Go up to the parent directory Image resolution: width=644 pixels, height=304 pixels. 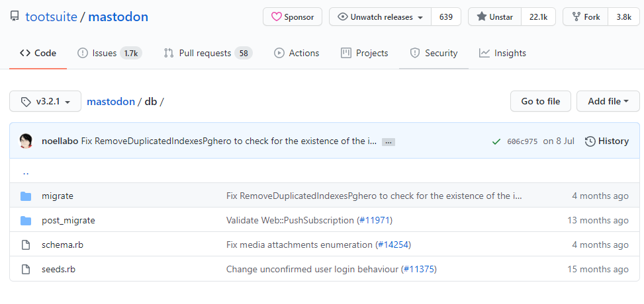tap(26, 172)
